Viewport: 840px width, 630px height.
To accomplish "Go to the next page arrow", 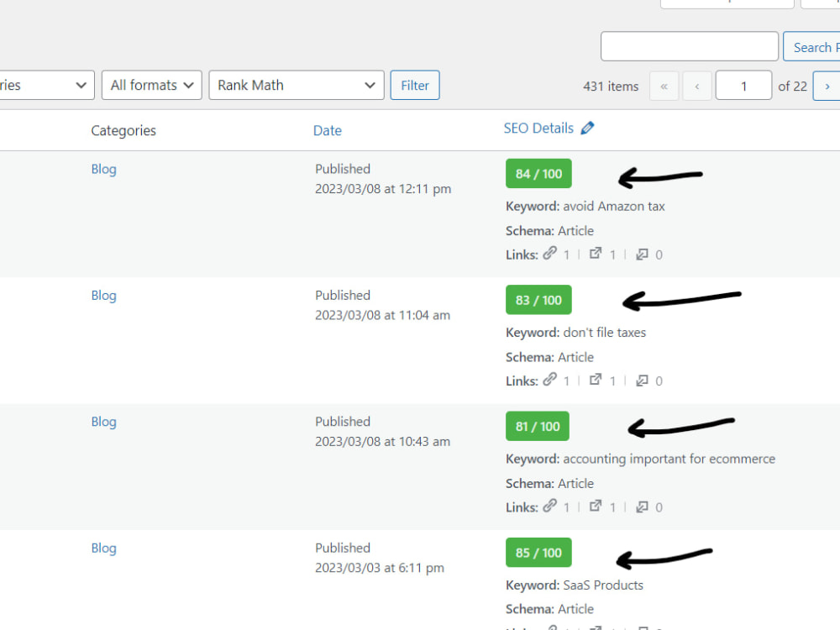I will point(827,86).
